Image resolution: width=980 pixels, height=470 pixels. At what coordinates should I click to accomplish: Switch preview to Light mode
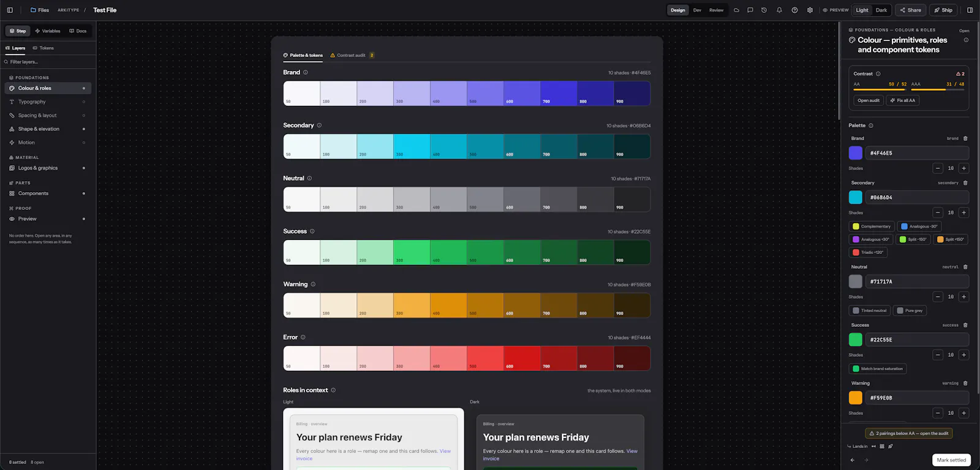point(862,10)
